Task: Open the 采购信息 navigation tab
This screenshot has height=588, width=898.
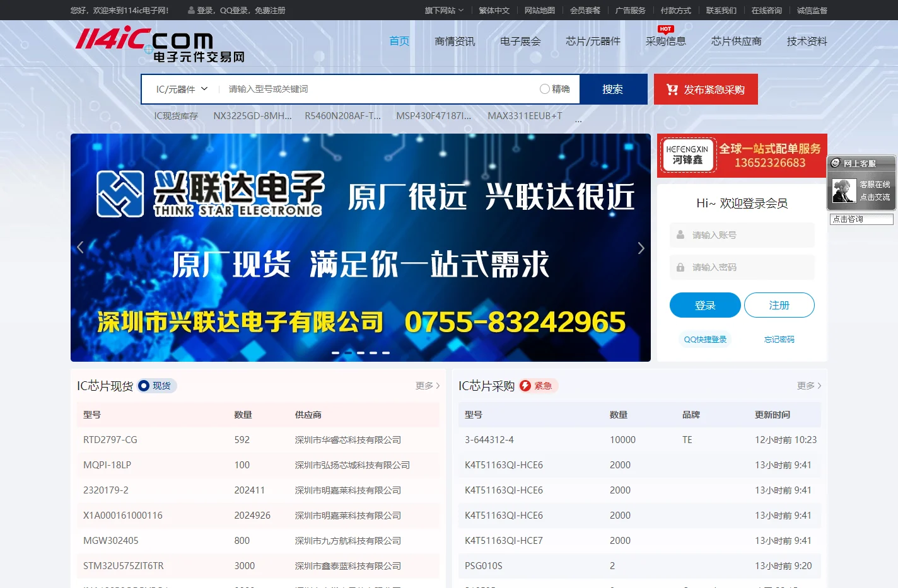Action: [666, 41]
